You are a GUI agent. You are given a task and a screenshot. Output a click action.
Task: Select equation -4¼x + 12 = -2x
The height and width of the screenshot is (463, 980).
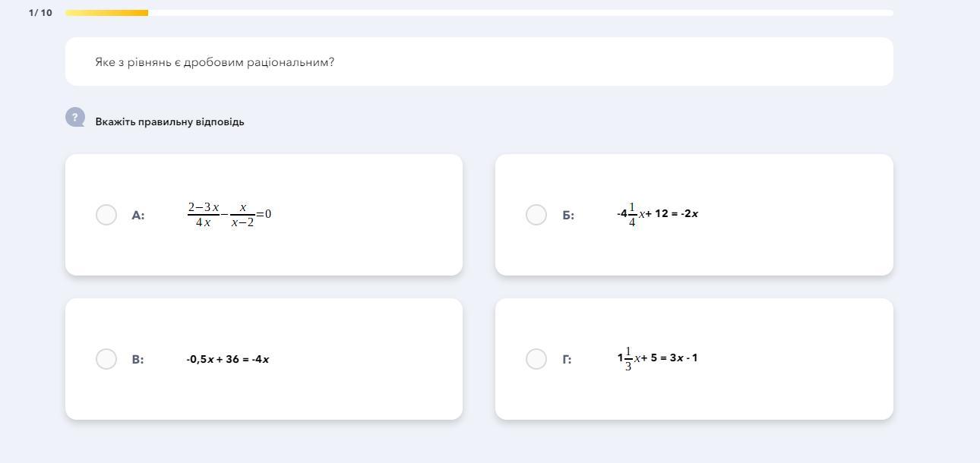point(657,214)
